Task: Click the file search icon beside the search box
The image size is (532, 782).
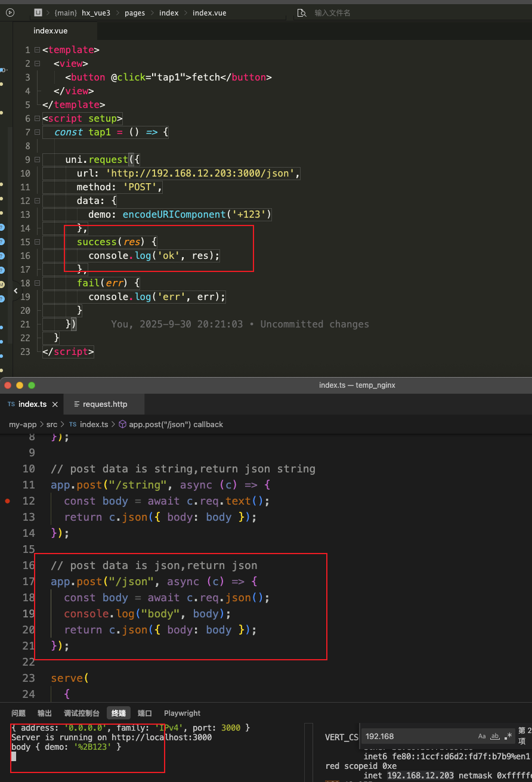Action: point(302,13)
